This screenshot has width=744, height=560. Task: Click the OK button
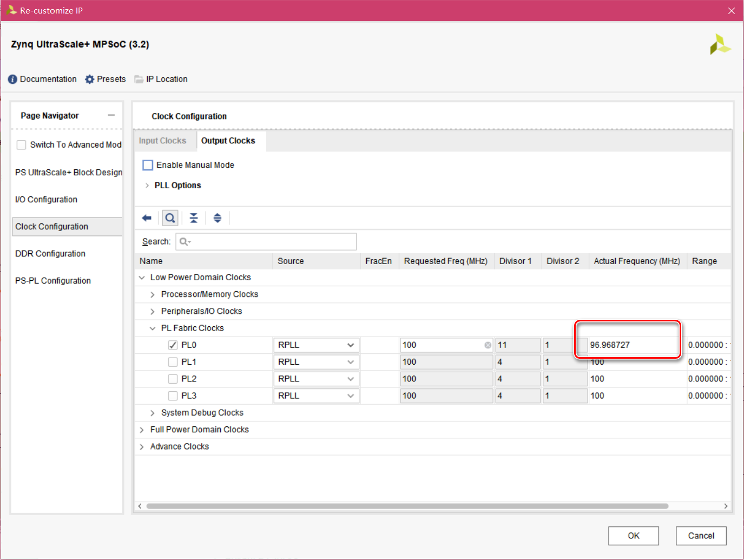(x=634, y=536)
